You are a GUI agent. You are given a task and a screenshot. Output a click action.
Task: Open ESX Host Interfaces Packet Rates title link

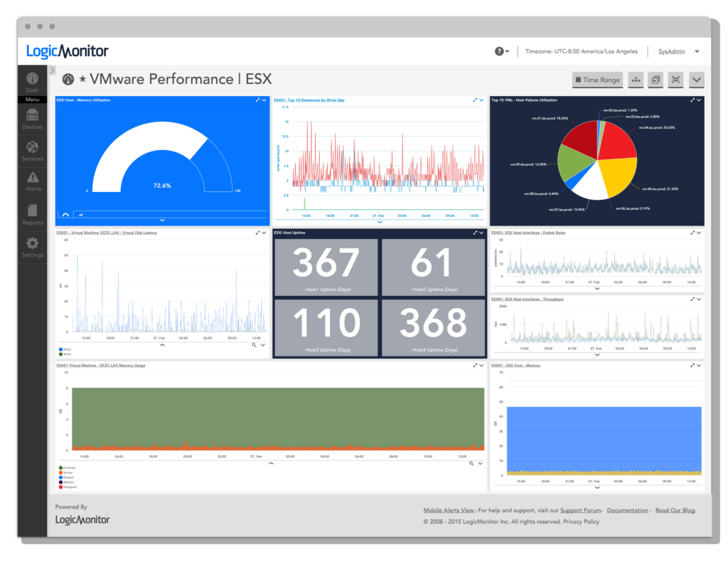point(528,233)
